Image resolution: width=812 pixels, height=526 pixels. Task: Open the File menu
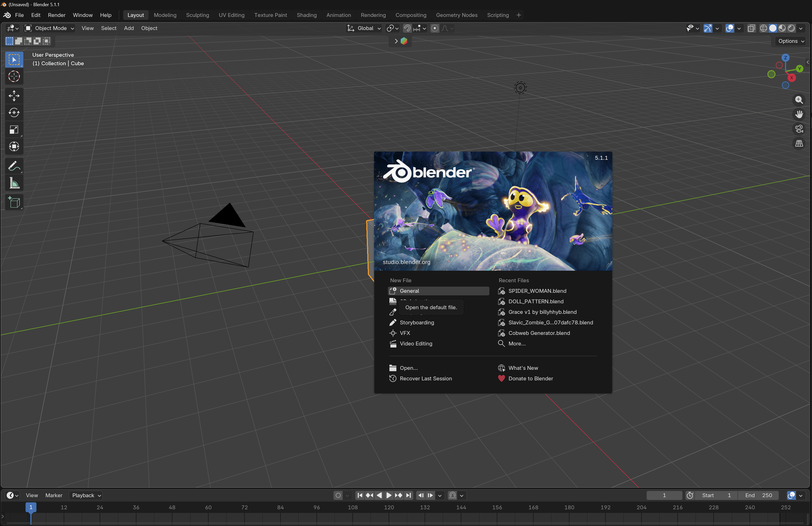20,15
